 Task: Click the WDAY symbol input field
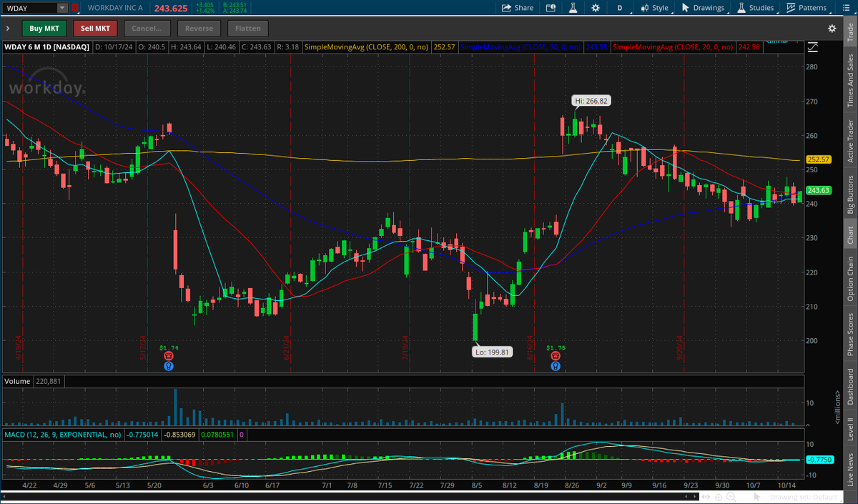pos(29,8)
